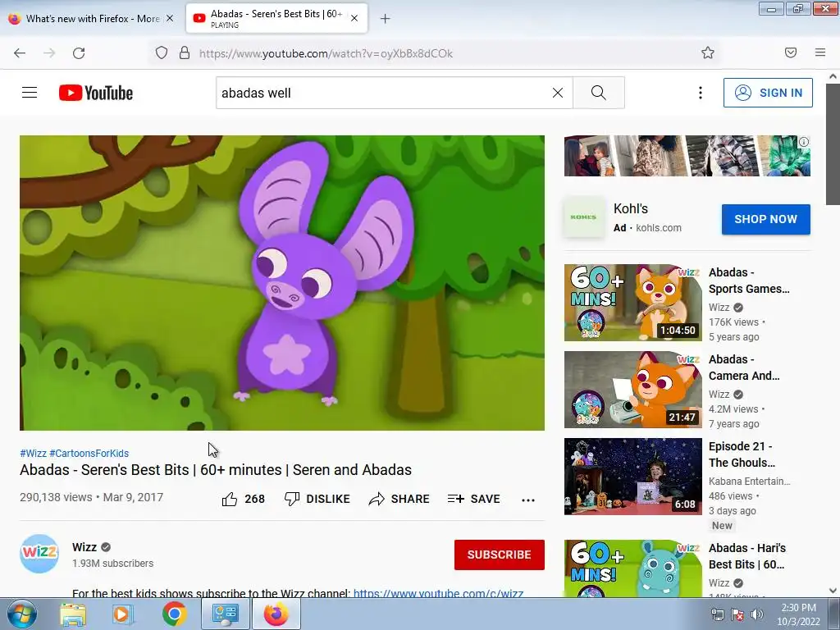
Task: Subscribe to the Wizz channel
Action: point(500,555)
